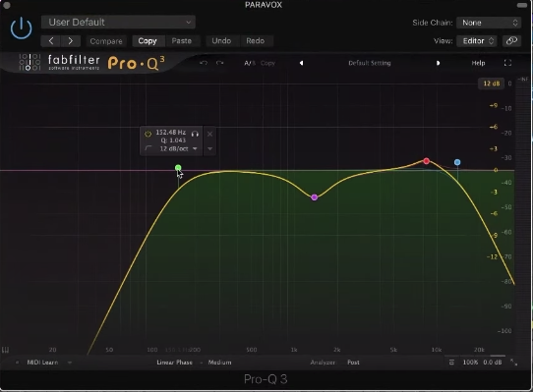
Task: Click the PARAVOX window title
Action: pos(264,5)
